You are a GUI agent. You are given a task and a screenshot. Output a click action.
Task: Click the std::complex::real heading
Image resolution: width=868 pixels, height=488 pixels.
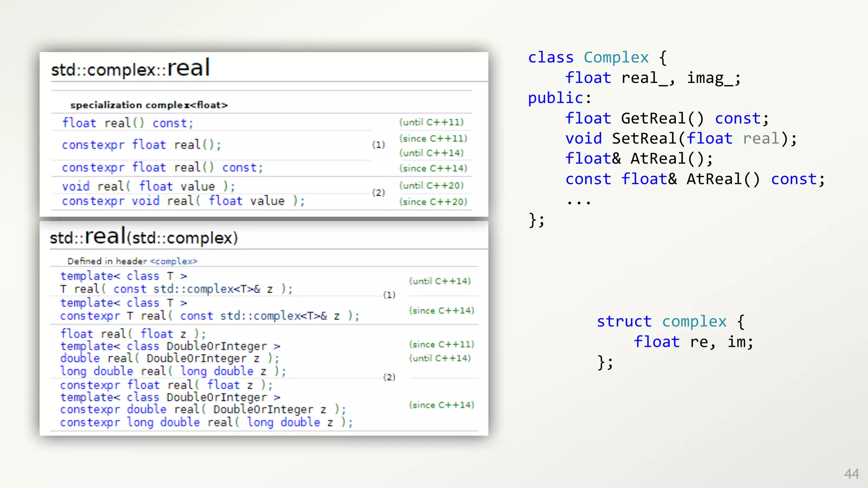(x=130, y=69)
